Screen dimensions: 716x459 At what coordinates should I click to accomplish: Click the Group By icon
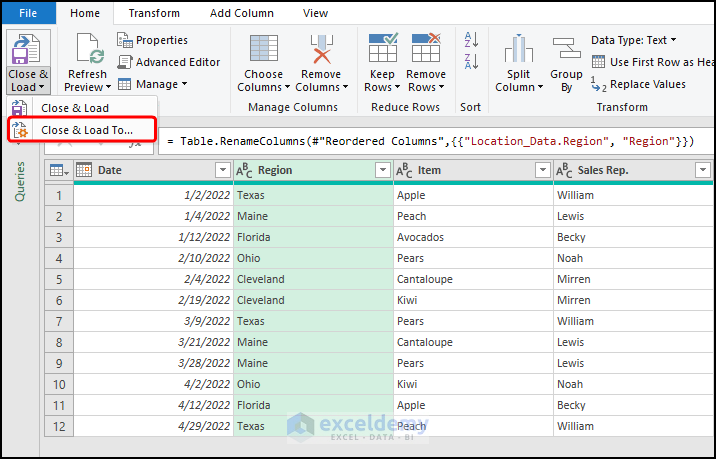point(566,48)
